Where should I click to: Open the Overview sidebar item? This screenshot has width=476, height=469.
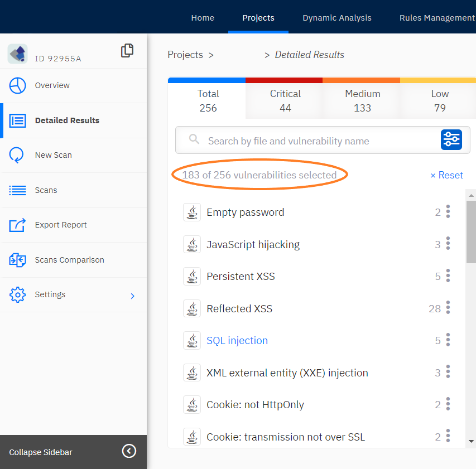tap(73, 85)
